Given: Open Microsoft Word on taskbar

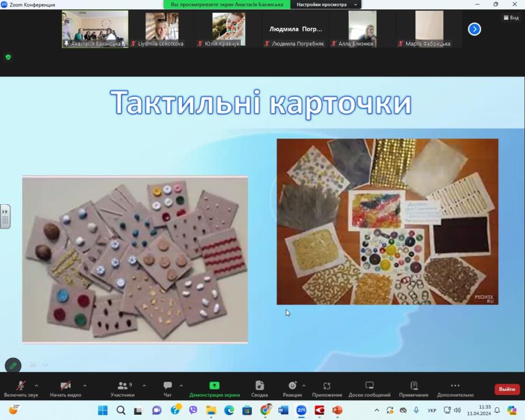Looking at the screenshot, I should [x=283, y=410].
